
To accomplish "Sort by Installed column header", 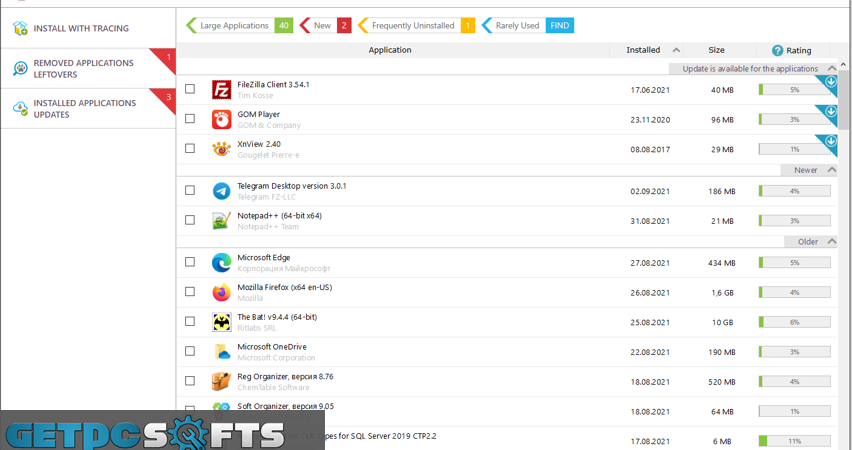I will click(646, 50).
